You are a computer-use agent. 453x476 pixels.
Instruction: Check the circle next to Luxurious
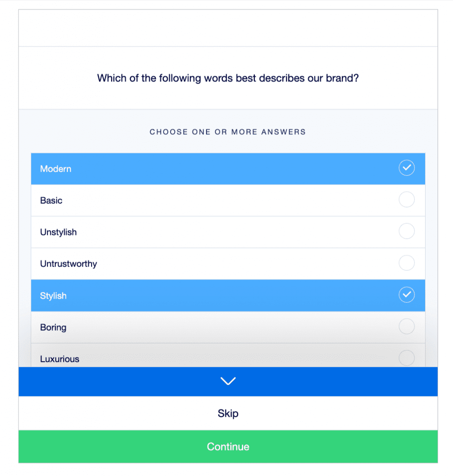(407, 358)
